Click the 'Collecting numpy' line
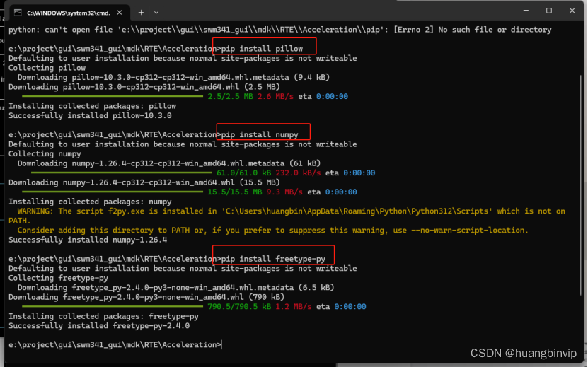This screenshot has height=367, width=588. (x=45, y=153)
